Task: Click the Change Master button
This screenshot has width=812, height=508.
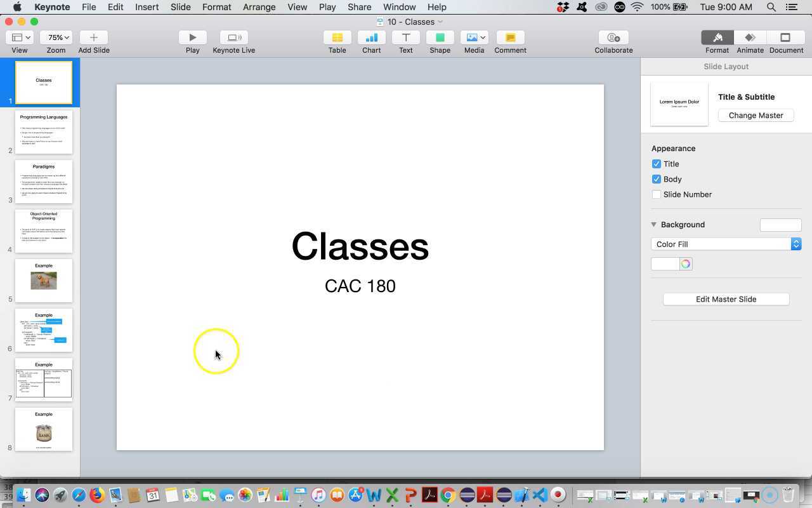Action: [x=756, y=115]
